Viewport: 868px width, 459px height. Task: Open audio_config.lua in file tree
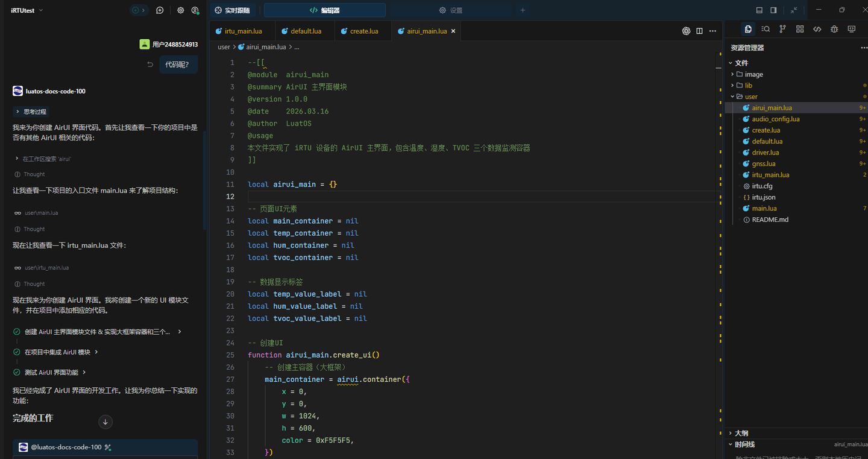coord(775,119)
